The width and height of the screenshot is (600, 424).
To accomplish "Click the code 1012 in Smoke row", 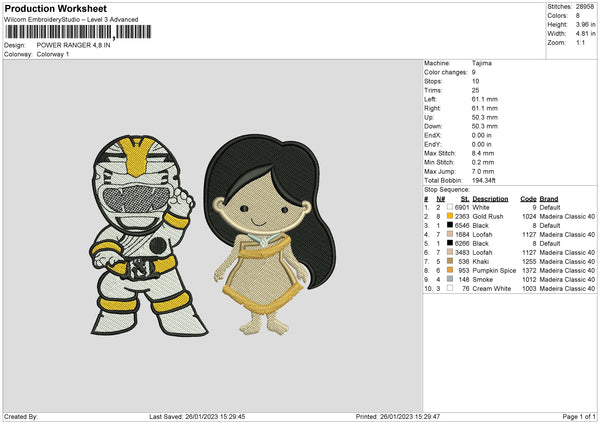I will pyautogui.click(x=529, y=279).
